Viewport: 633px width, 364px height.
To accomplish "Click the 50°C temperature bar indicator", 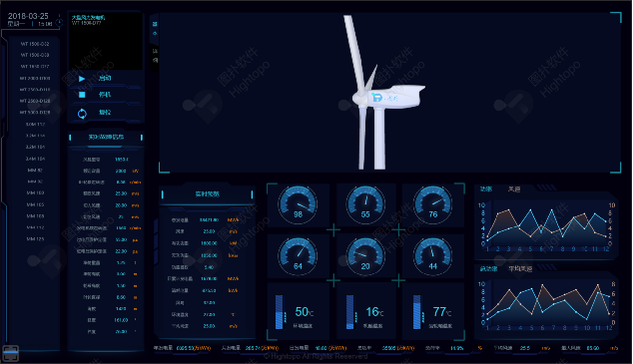I will (x=279, y=312).
